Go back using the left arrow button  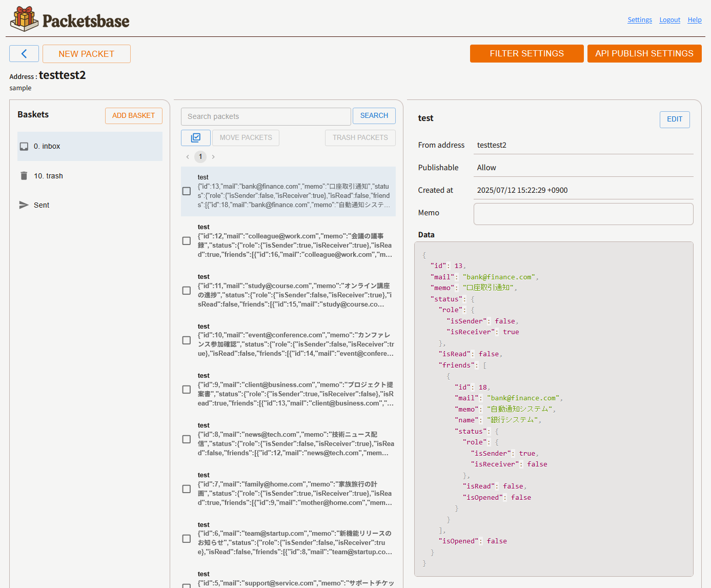click(24, 54)
